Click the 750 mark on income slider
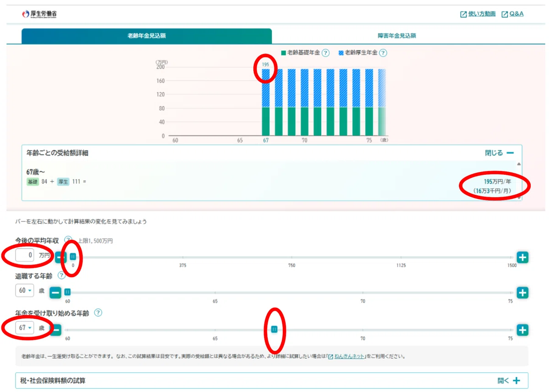This screenshot has height=392, width=549. [291, 265]
